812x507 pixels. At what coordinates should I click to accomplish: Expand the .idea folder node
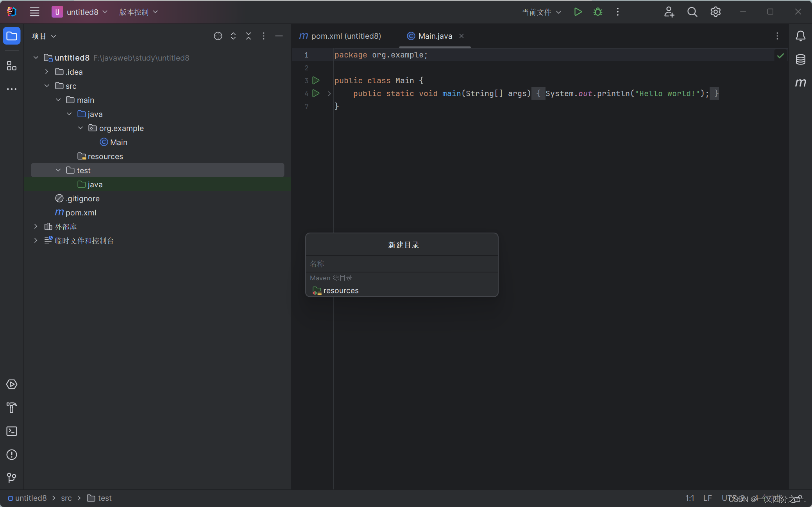pyautogui.click(x=47, y=72)
